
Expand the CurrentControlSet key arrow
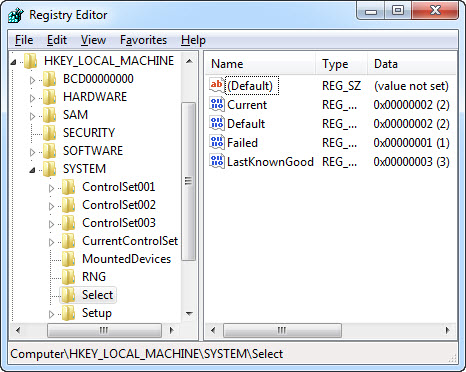point(51,242)
